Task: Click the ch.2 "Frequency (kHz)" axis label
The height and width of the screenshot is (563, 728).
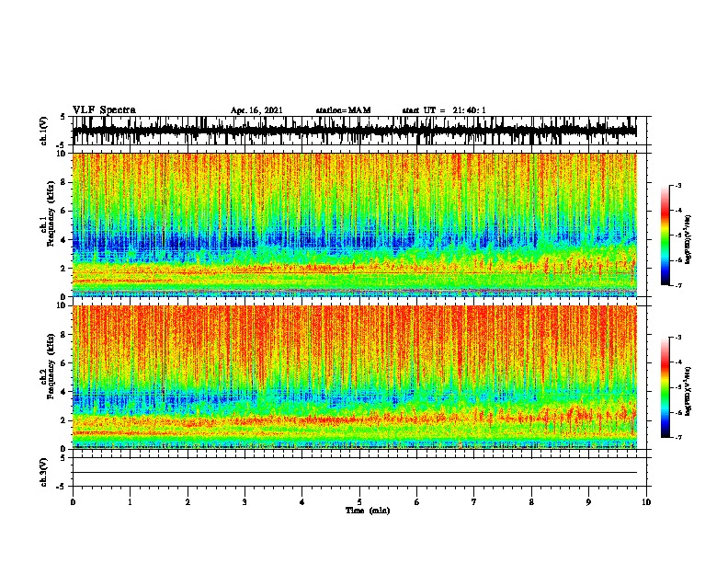Action: [51, 366]
